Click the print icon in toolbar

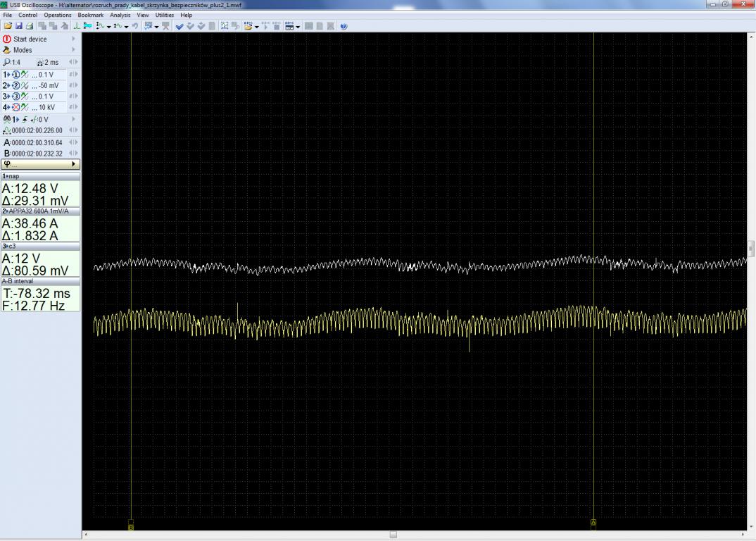tap(30, 26)
